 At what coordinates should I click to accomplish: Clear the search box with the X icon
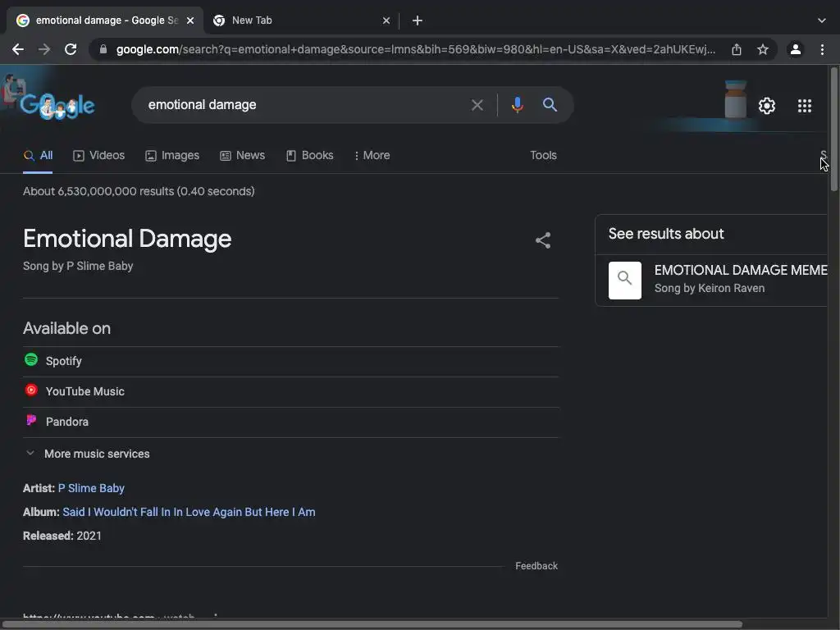tap(477, 105)
